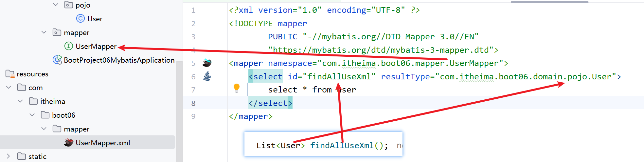The width and height of the screenshot is (644, 162).
Task: Select the pojo folder label
Action: [83, 5]
